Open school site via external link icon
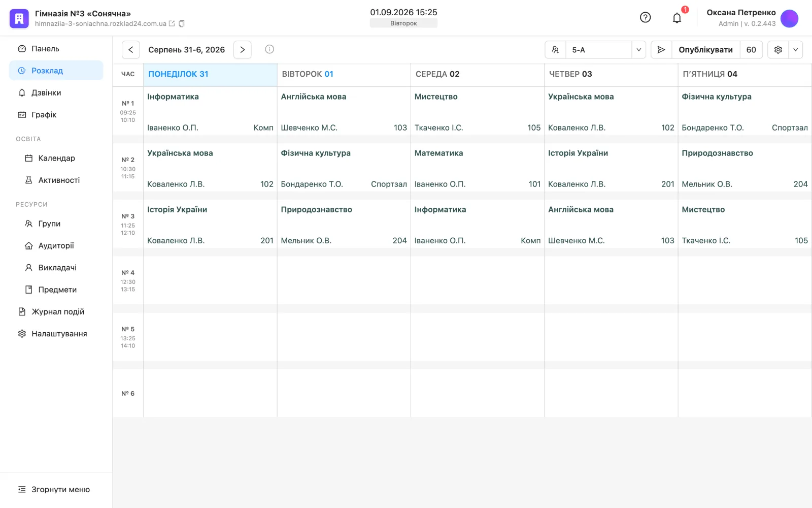Screen dimensions: 812x508 pyautogui.click(x=172, y=24)
